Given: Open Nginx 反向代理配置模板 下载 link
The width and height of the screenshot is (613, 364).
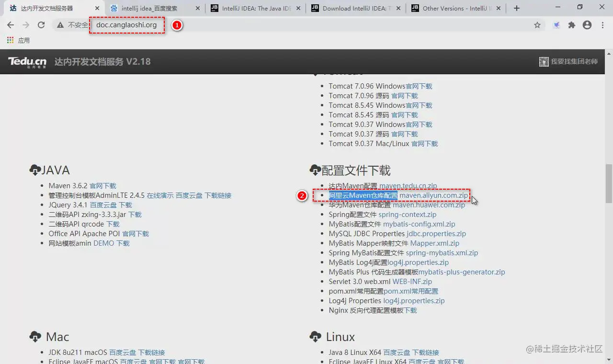Looking at the screenshot, I should click(410, 310).
